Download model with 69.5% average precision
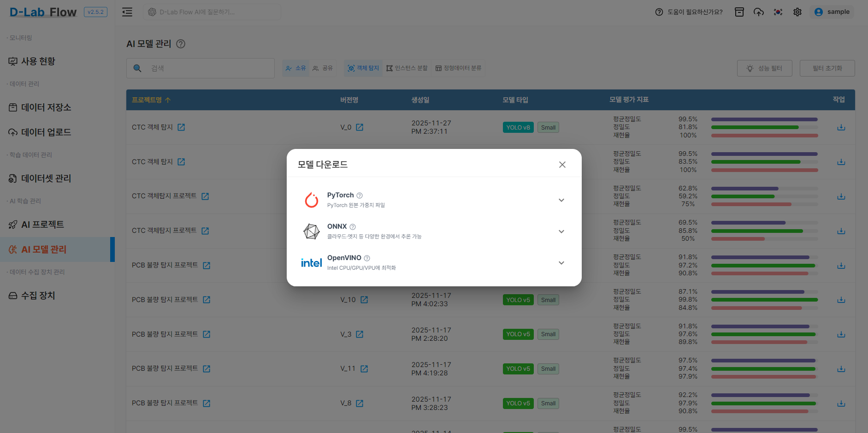The image size is (868, 433). click(x=841, y=231)
